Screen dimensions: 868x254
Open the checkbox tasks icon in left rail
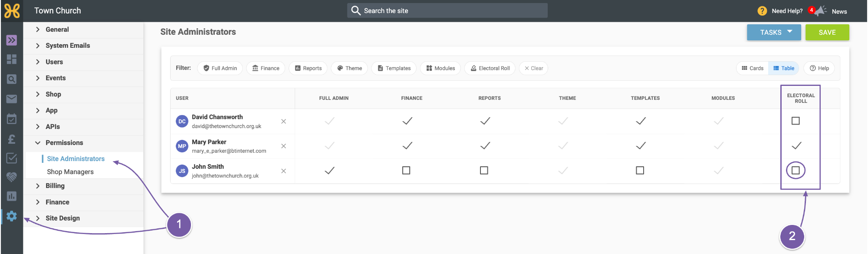pos(12,158)
